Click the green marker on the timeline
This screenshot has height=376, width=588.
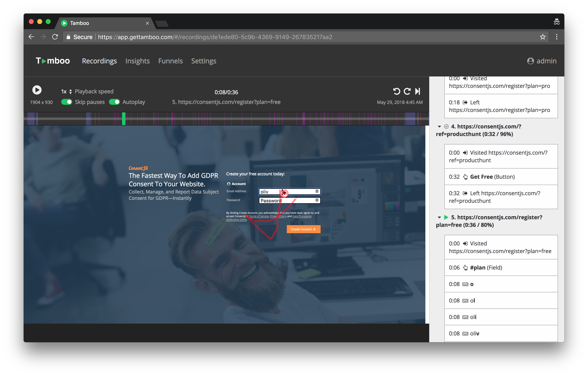pyautogui.click(x=124, y=119)
